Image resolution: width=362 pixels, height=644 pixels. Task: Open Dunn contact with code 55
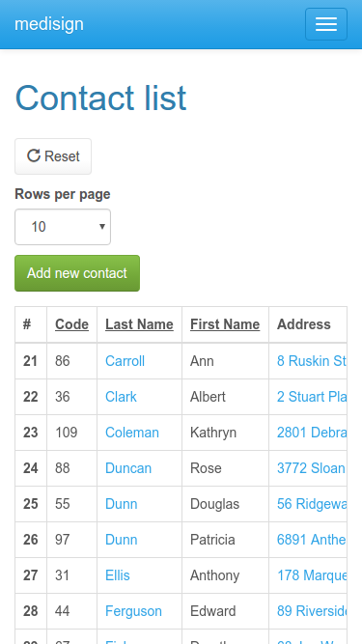coord(121,504)
